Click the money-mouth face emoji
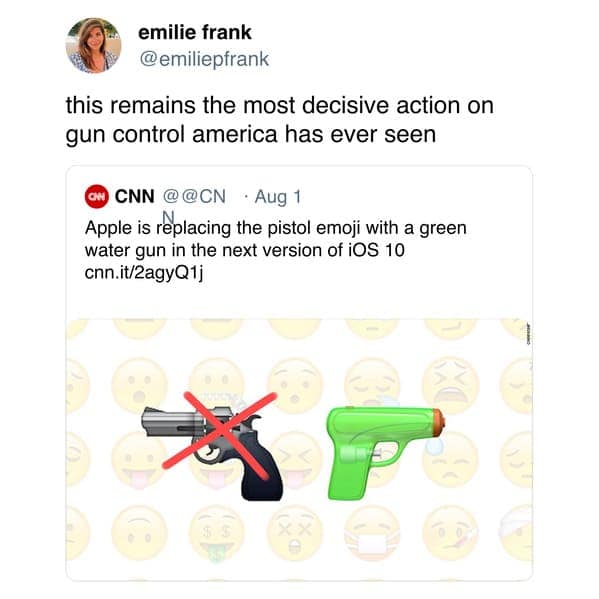The height and width of the screenshot is (599, 599). point(218,534)
